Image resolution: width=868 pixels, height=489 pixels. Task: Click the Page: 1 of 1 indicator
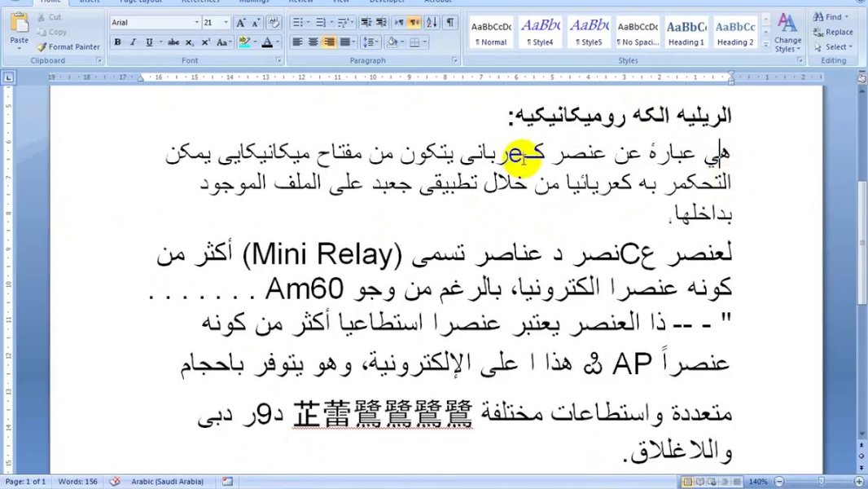[25, 481]
